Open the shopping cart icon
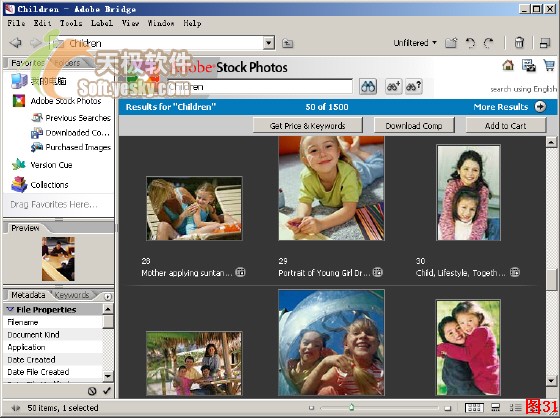 tap(549, 65)
